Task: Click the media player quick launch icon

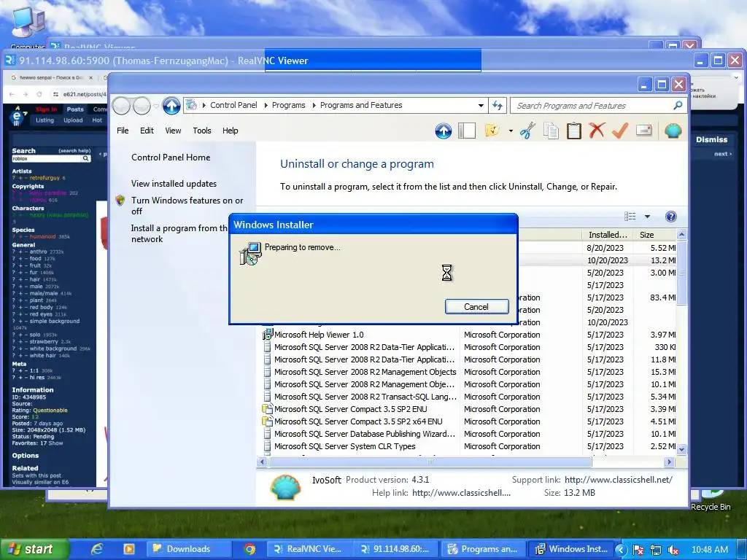Action: pyautogui.click(x=128, y=549)
